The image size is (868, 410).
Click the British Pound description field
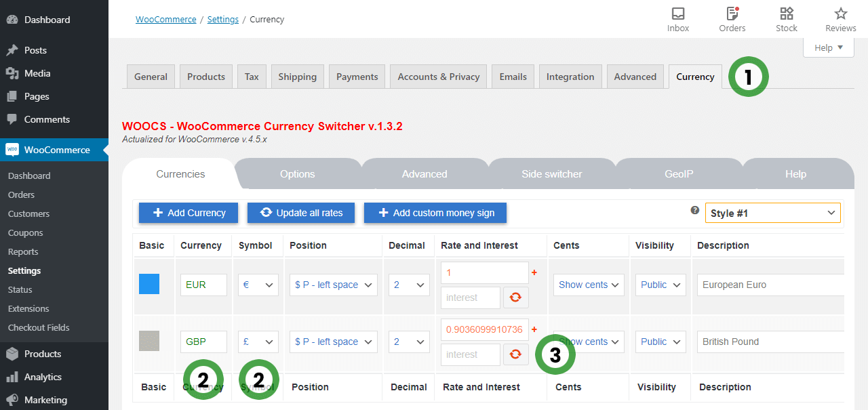tap(772, 342)
